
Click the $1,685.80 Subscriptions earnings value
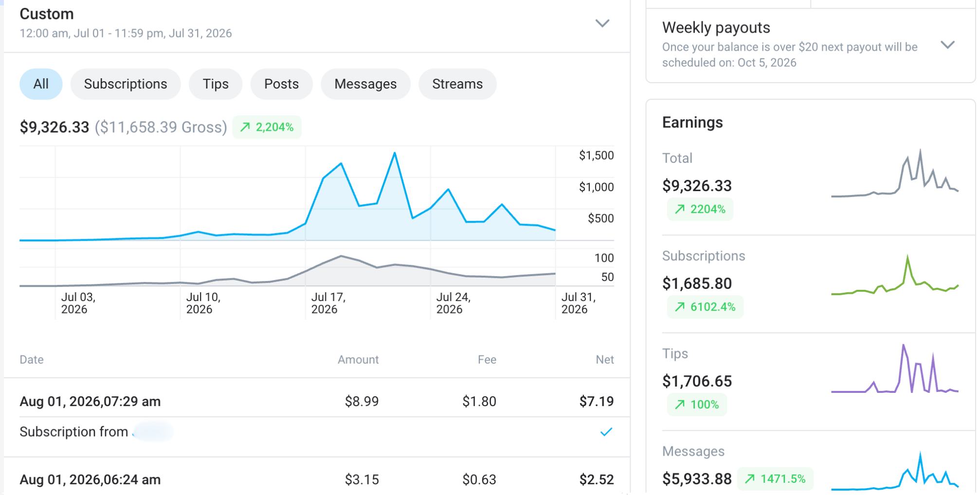pyautogui.click(x=697, y=283)
